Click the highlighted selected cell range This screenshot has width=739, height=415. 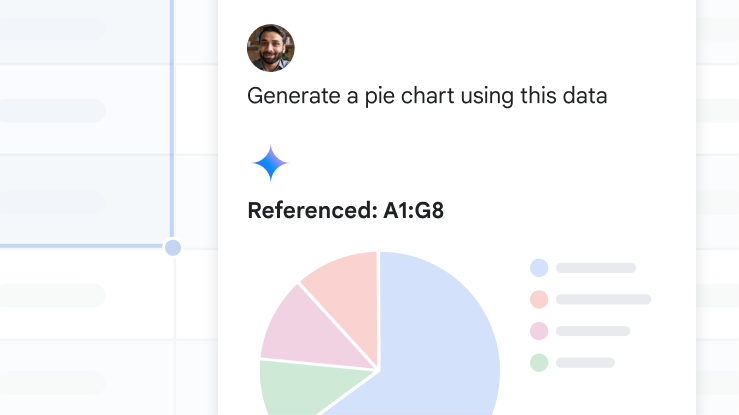[86, 122]
